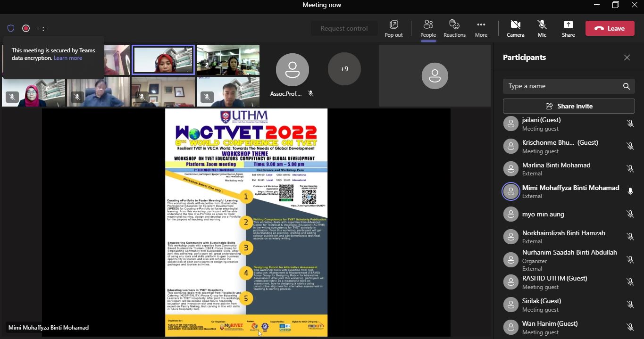Click the Assoc.Prof. participant avatar tile
The height and width of the screenshot is (339, 644).
click(292, 70)
